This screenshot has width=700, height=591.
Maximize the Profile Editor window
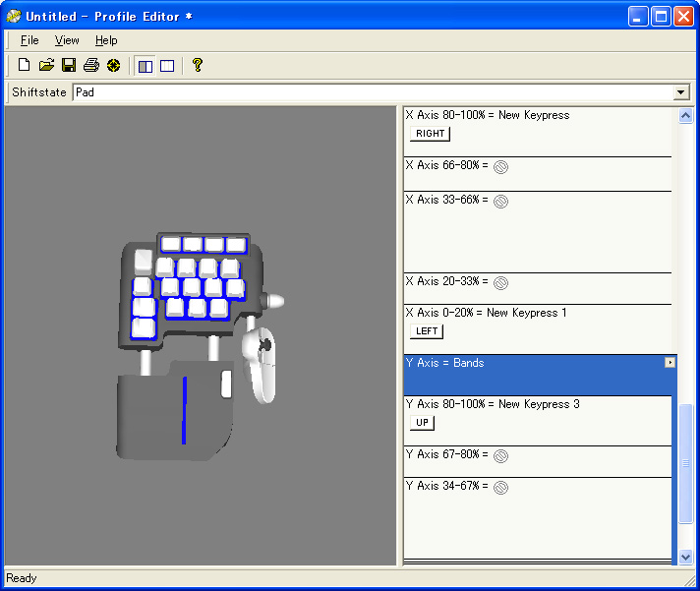pyautogui.click(x=661, y=17)
